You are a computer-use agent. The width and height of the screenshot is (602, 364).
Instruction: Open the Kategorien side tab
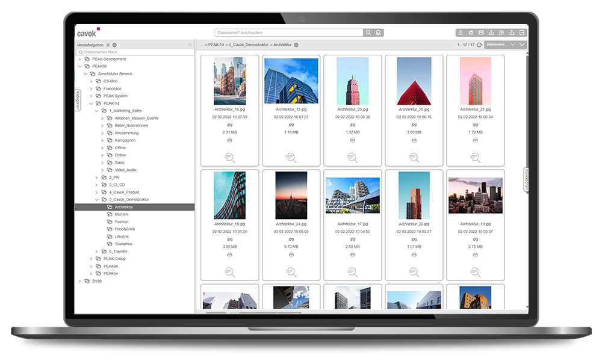point(78,100)
